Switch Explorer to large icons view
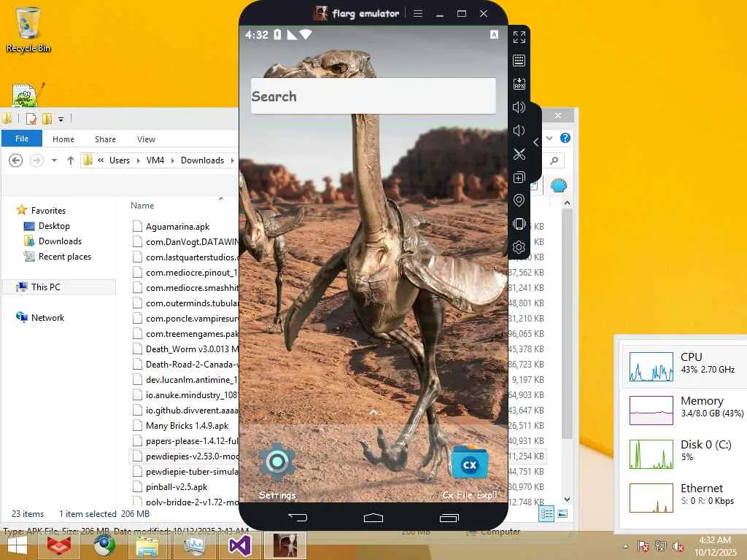Image resolution: width=747 pixels, height=560 pixels. coord(562,514)
